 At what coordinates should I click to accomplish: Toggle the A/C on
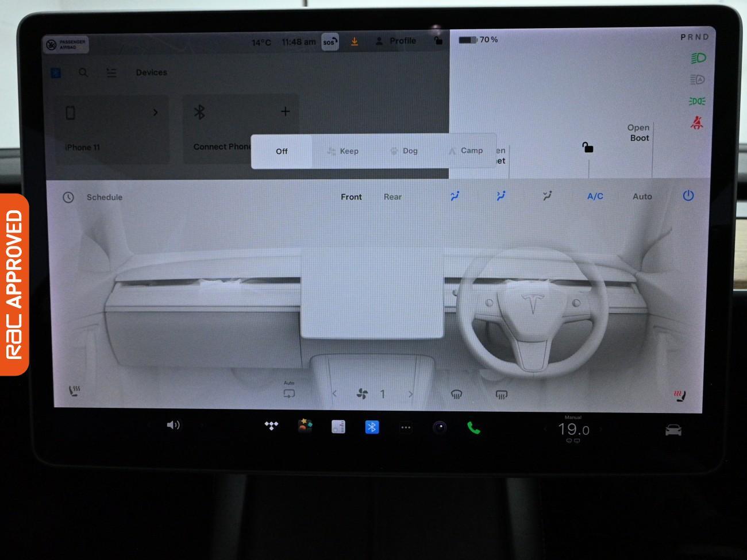point(595,196)
